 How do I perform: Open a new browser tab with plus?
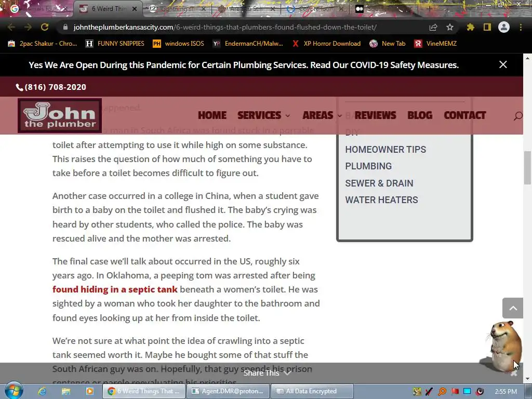pos(429,9)
